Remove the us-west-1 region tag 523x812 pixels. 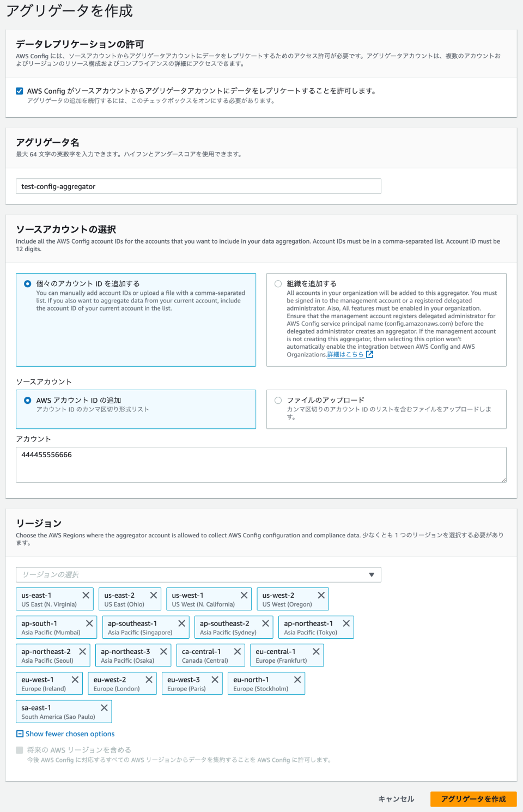(x=244, y=595)
